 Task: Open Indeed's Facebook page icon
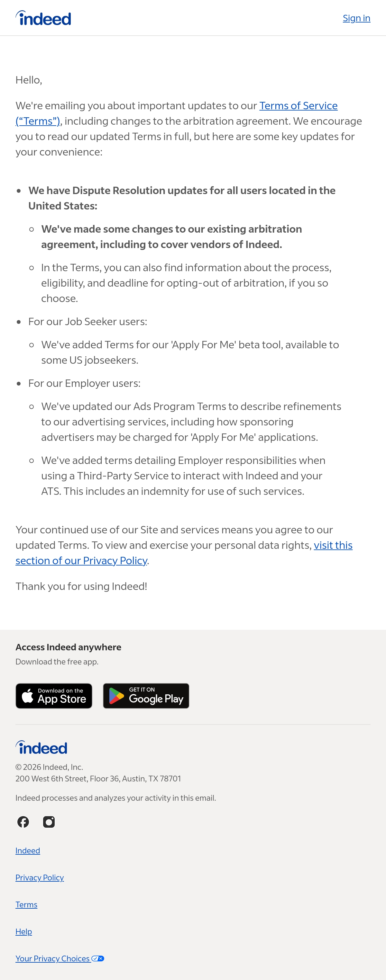click(x=23, y=822)
